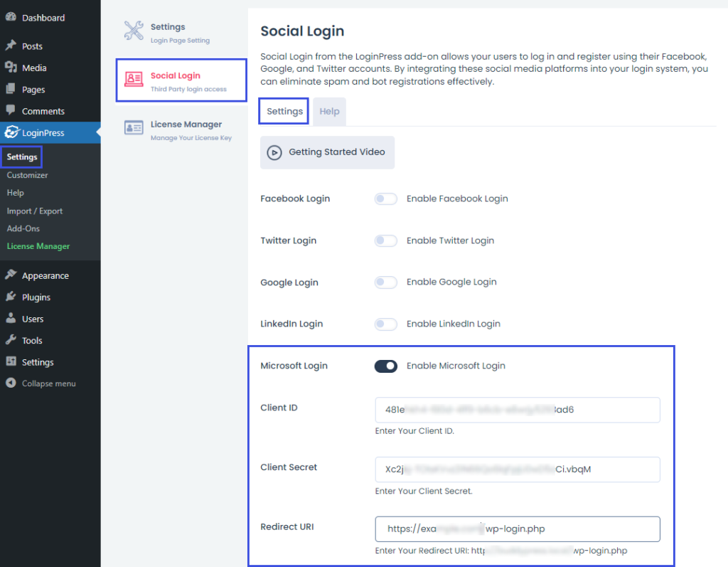This screenshot has width=728, height=567.
Task: Click the Users person icon
Action: 11,318
